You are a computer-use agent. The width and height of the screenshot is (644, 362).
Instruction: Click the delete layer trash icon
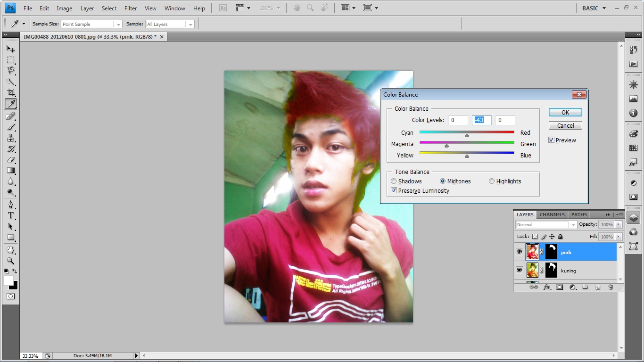tap(611, 287)
